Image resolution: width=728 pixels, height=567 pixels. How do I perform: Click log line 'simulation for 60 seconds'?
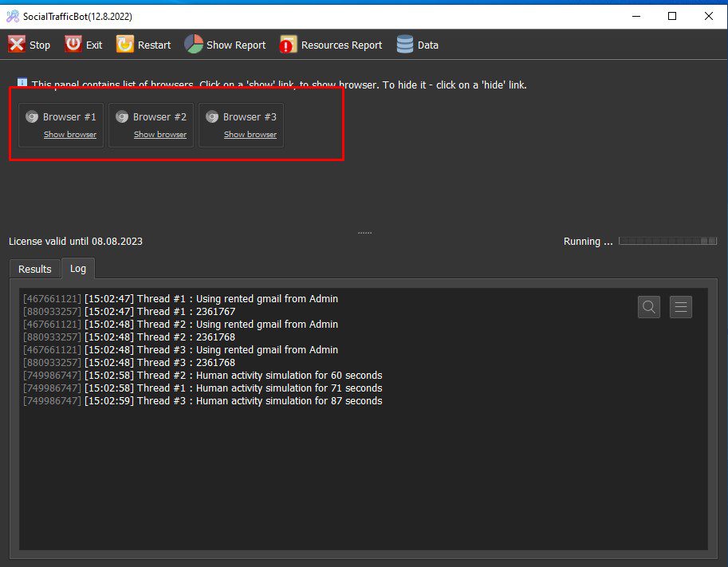point(203,376)
